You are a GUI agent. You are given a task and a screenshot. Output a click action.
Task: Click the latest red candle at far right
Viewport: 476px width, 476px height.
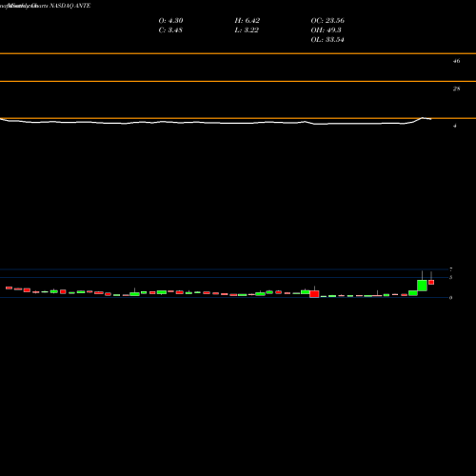pyautogui.click(x=431, y=282)
